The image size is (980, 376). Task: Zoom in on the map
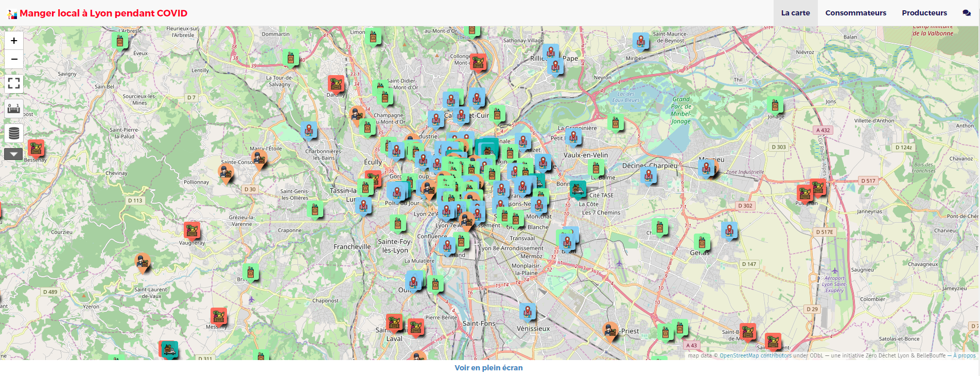(x=14, y=41)
